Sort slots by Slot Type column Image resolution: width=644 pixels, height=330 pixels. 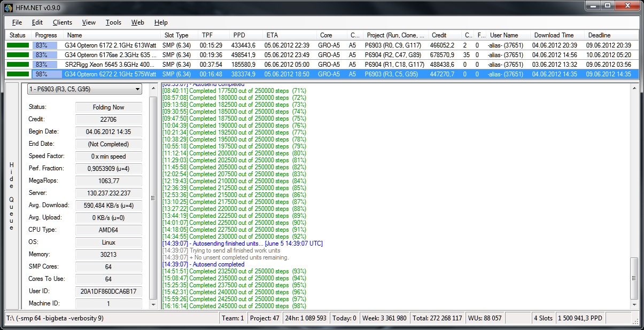[x=179, y=35]
